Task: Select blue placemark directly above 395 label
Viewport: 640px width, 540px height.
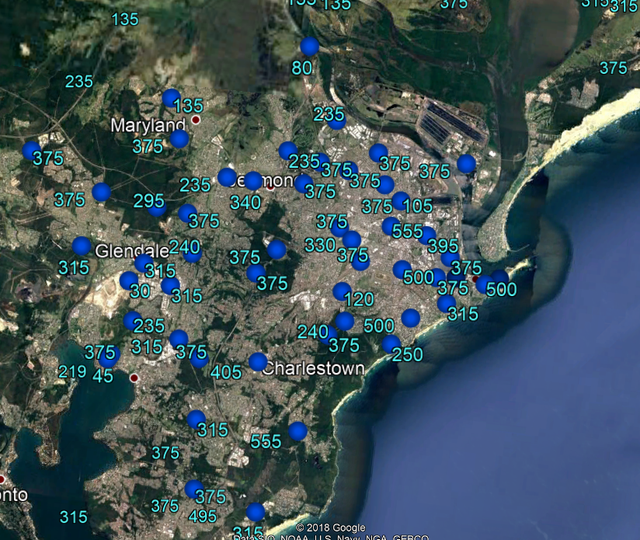Action: click(x=427, y=236)
